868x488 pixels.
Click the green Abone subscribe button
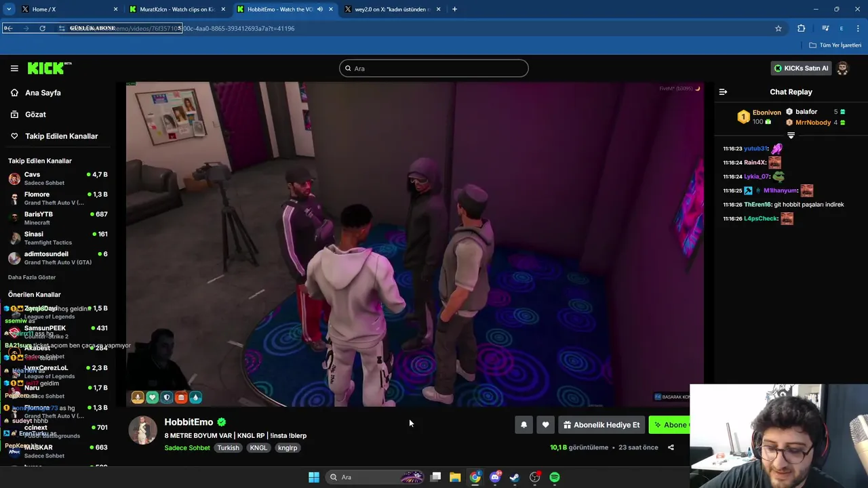click(670, 425)
